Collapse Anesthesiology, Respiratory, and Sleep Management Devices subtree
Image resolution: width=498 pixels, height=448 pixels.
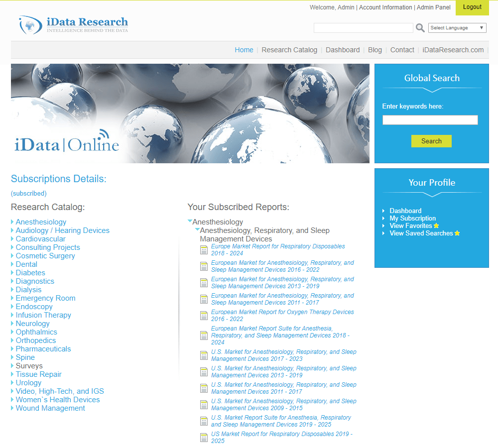(x=197, y=229)
